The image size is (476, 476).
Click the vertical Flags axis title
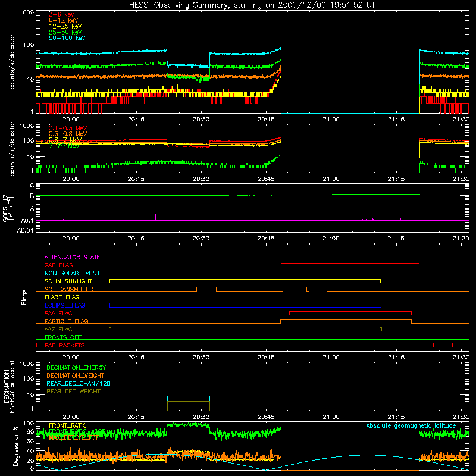pos(24,297)
